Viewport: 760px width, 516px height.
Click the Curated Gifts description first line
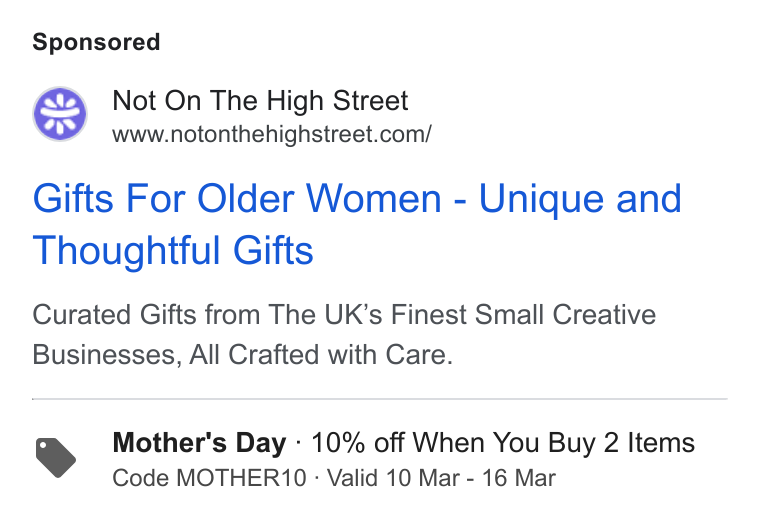coord(344,315)
